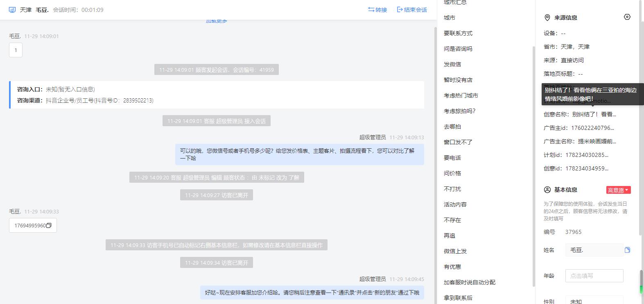The height and width of the screenshot is (304, 644).
Task: Click the agent message starting 可以的哦
Action: (x=300, y=154)
